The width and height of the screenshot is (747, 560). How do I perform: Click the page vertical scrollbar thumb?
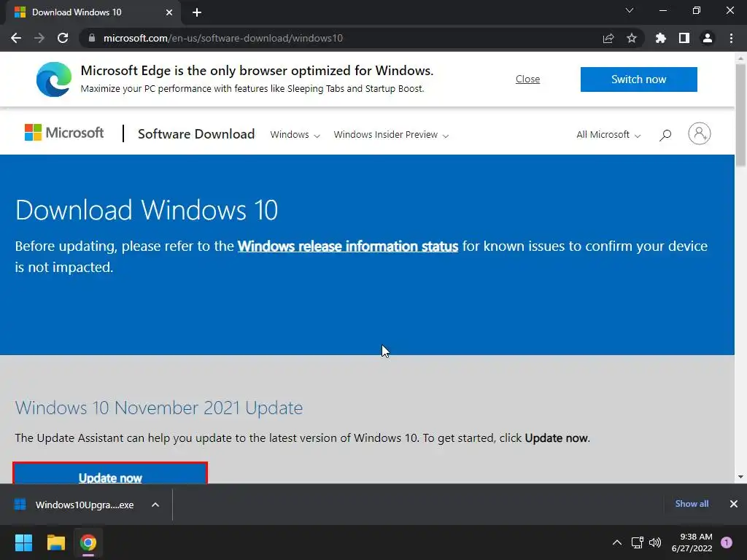[740, 115]
